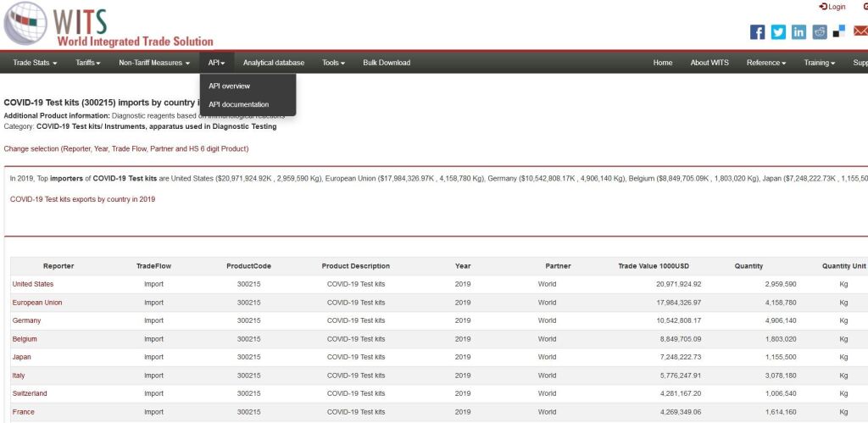Screen dimensions: 868x423
Task: Share the page via the Twitter icon
Action: (x=778, y=32)
